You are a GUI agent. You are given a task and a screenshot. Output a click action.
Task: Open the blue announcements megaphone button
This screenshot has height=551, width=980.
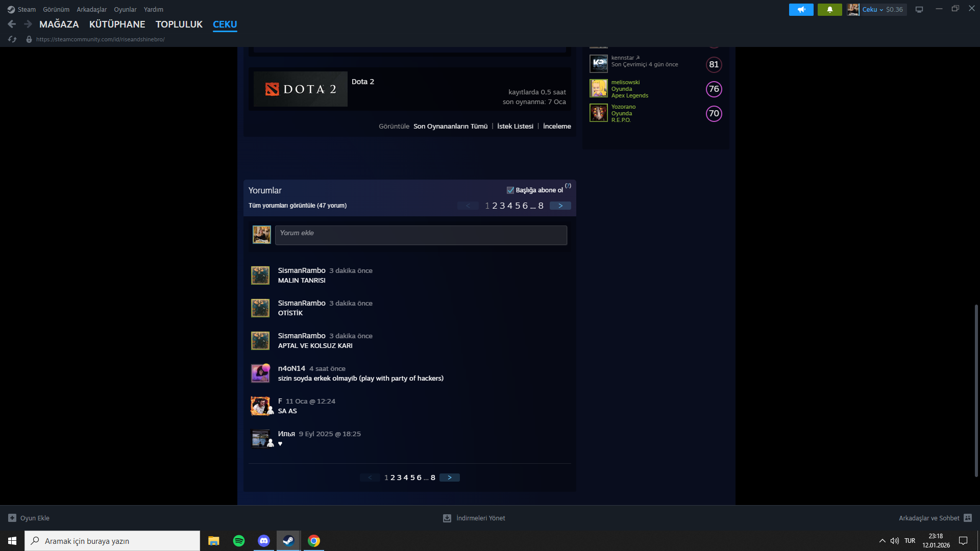(801, 10)
